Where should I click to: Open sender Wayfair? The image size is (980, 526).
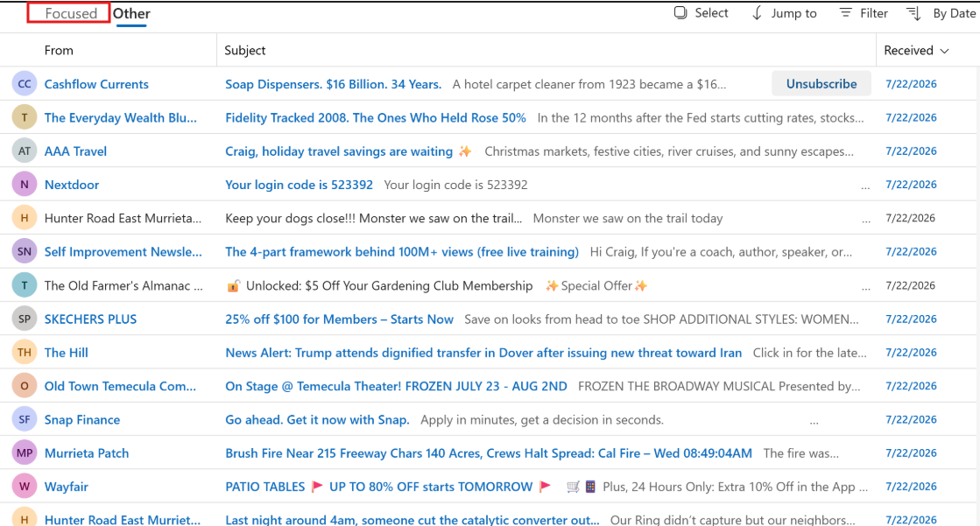(67, 487)
